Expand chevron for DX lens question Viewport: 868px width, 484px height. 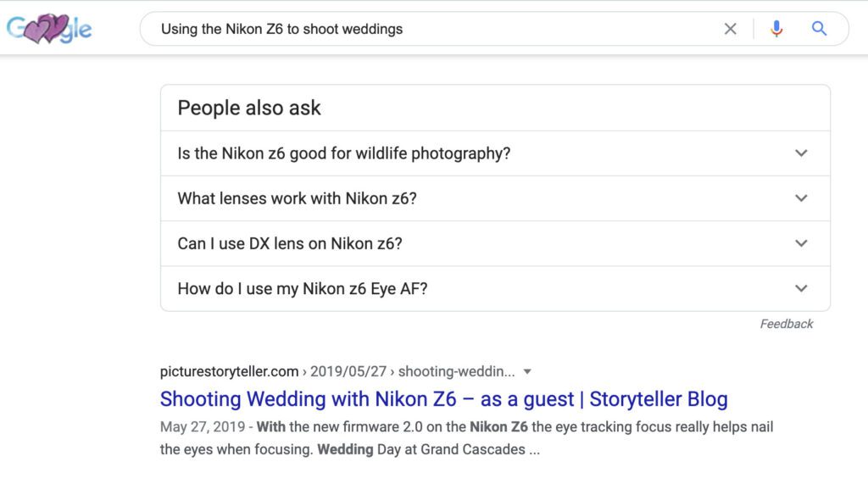pos(801,243)
